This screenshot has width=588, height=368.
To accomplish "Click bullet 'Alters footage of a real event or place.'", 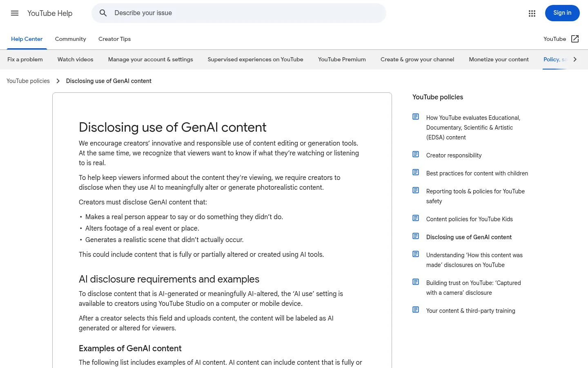I will (142, 228).
